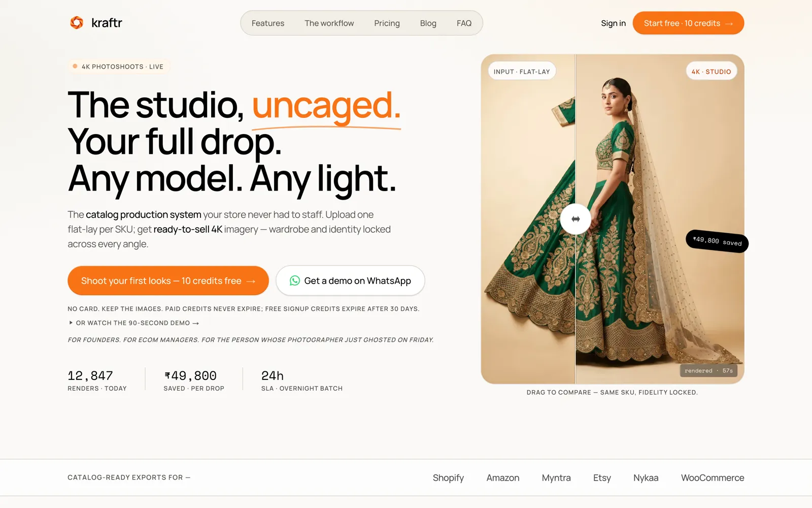Viewport: 812px width, 508px height.
Task: Open the FAQ nav link
Action: coord(464,23)
